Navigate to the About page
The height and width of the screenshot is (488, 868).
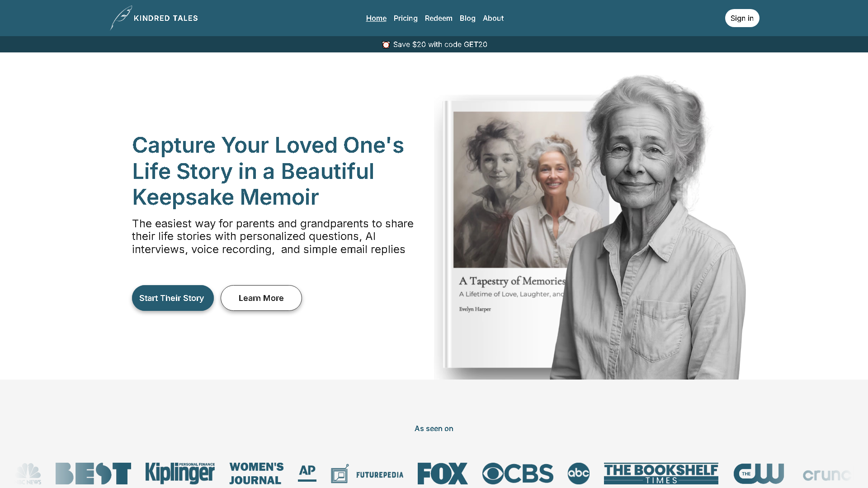tap(493, 18)
